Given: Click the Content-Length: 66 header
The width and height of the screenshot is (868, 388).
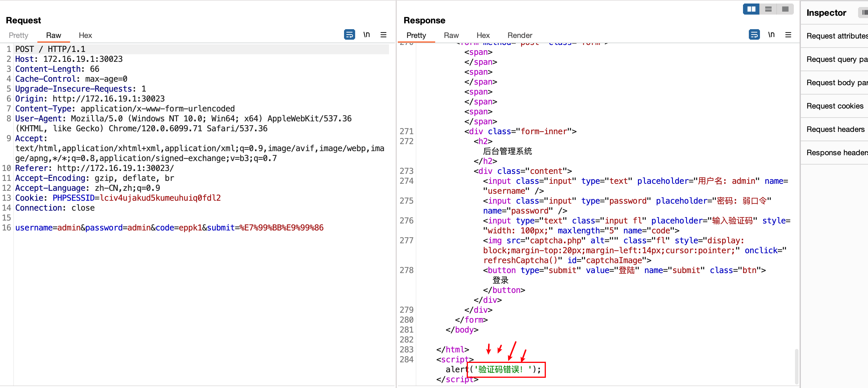Looking at the screenshot, I should pos(57,69).
